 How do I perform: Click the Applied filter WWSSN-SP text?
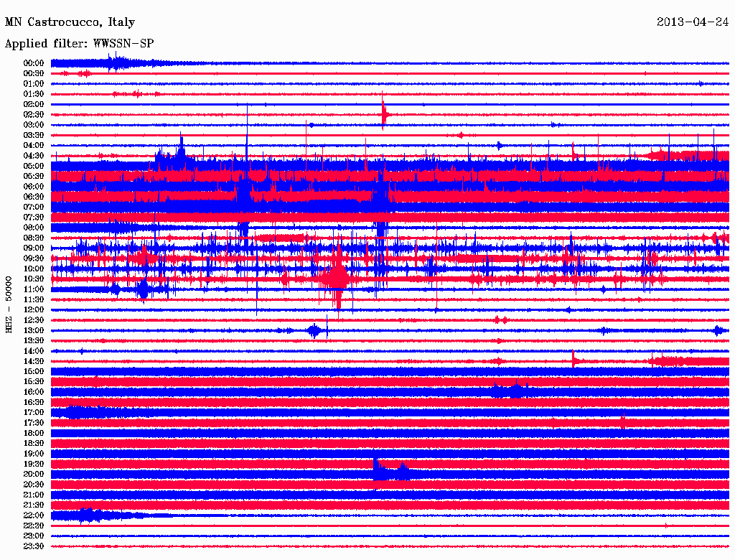tap(79, 44)
